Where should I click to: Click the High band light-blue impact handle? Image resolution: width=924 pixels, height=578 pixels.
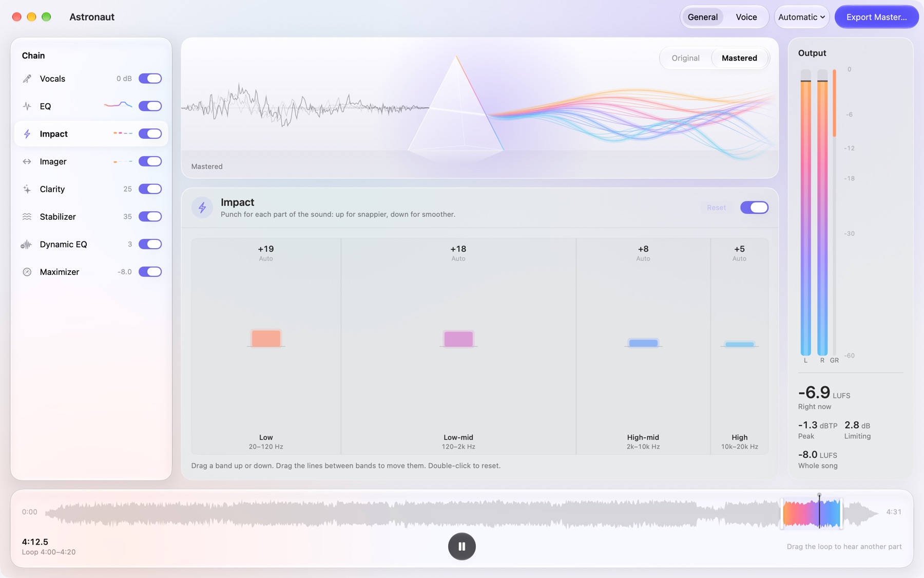click(x=739, y=344)
